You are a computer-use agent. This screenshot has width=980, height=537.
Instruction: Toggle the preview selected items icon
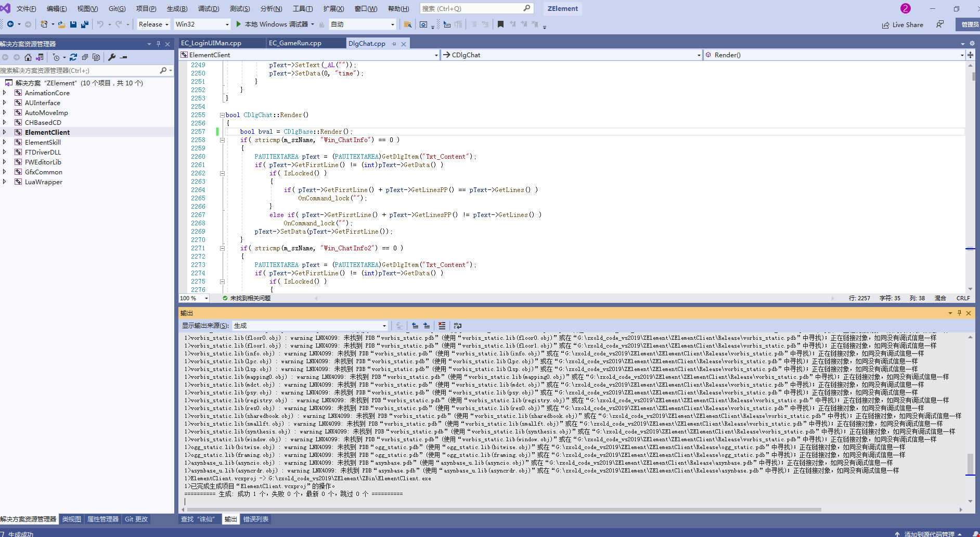click(x=124, y=57)
